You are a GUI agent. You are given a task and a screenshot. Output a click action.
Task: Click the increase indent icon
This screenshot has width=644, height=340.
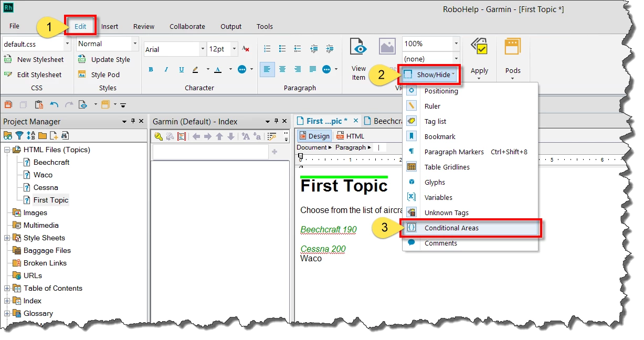(329, 49)
